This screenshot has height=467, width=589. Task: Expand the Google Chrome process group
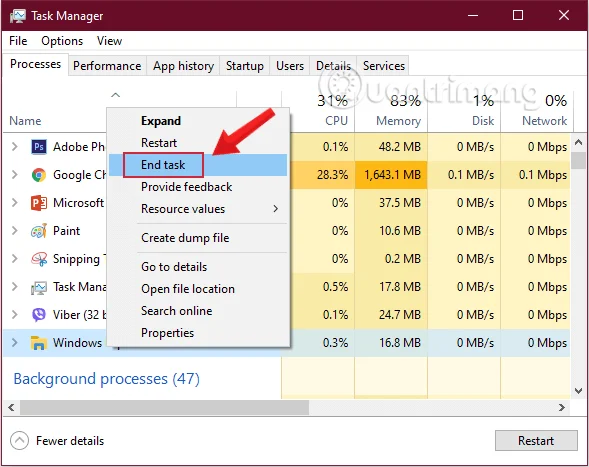point(15,175)
